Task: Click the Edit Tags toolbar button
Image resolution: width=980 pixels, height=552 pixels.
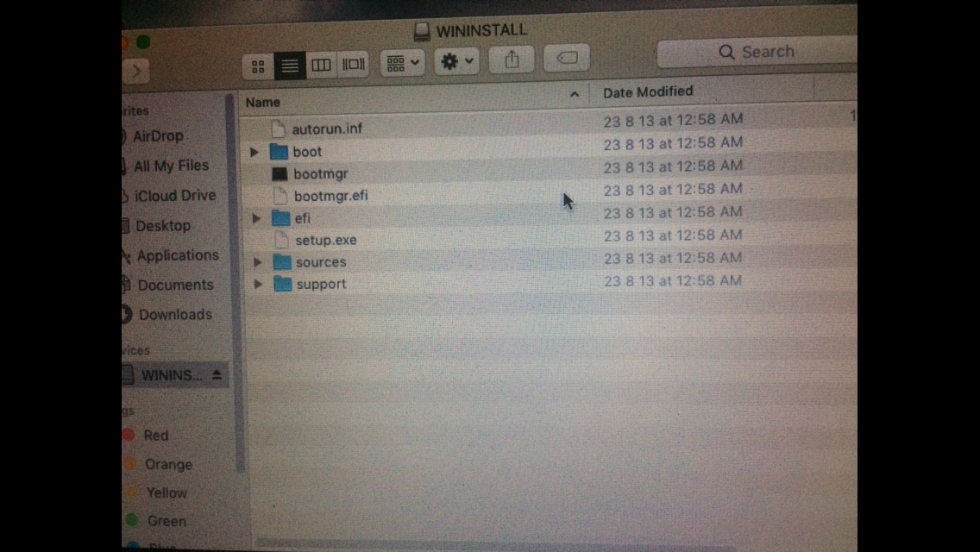Action: click(567, 58)
